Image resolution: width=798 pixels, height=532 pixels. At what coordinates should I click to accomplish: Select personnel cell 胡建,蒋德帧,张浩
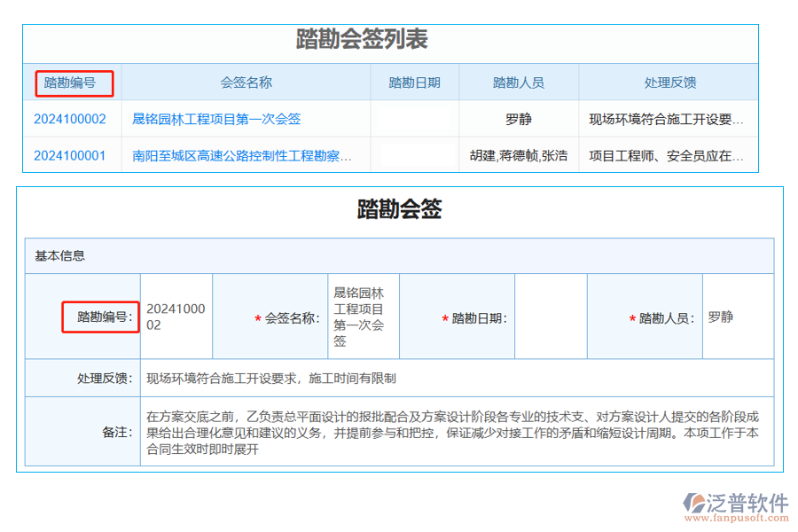click(x=518, y=155)
